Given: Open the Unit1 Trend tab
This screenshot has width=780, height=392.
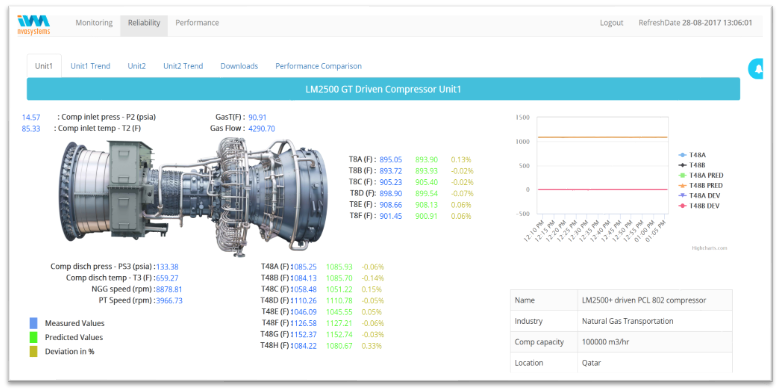Looking at the screenshot, I should point(90,66).
